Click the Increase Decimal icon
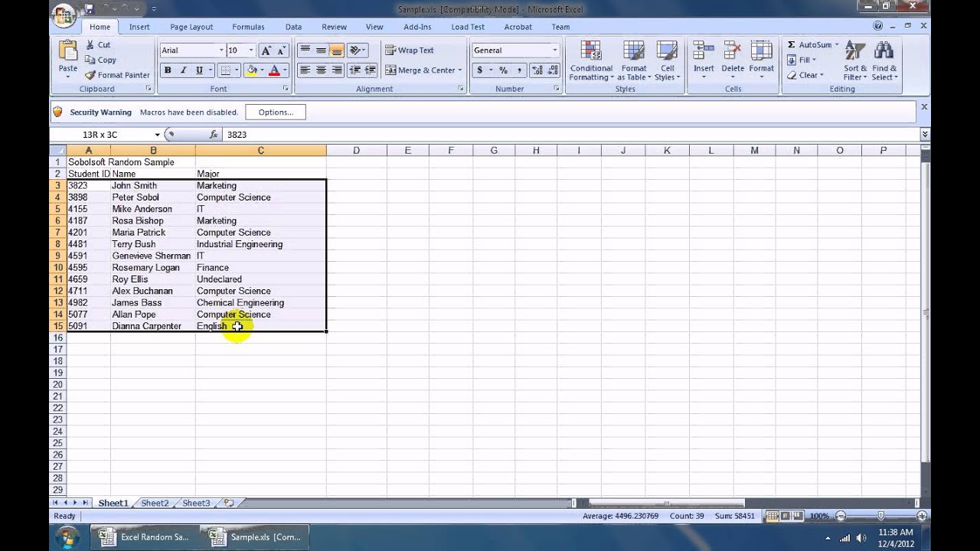This screenshot has width=980, height=551. (x=536, y=70)
